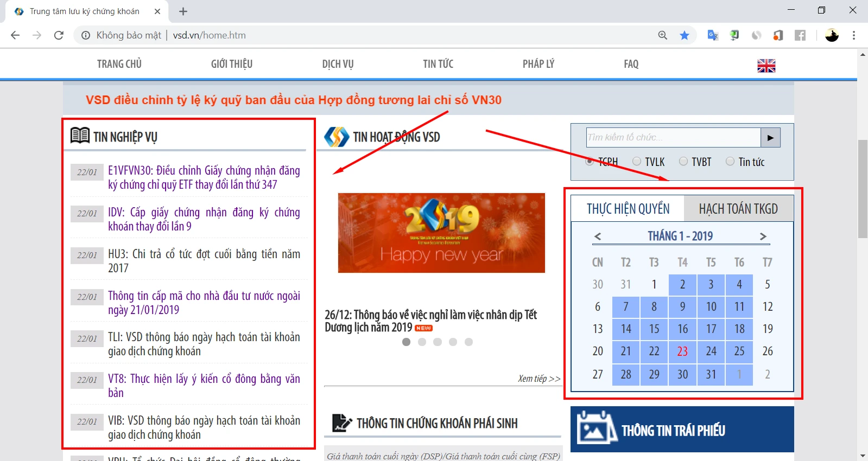The width and height of the screenshot is (868, 461).
Task: Open IDV securities registration news
Action: coord(204,219)
